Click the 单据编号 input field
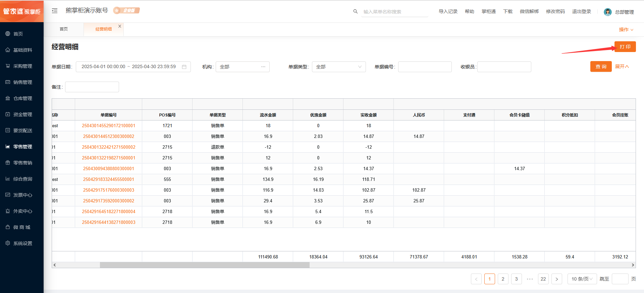Viewport: 644px width, 293px height. (425, 67)
